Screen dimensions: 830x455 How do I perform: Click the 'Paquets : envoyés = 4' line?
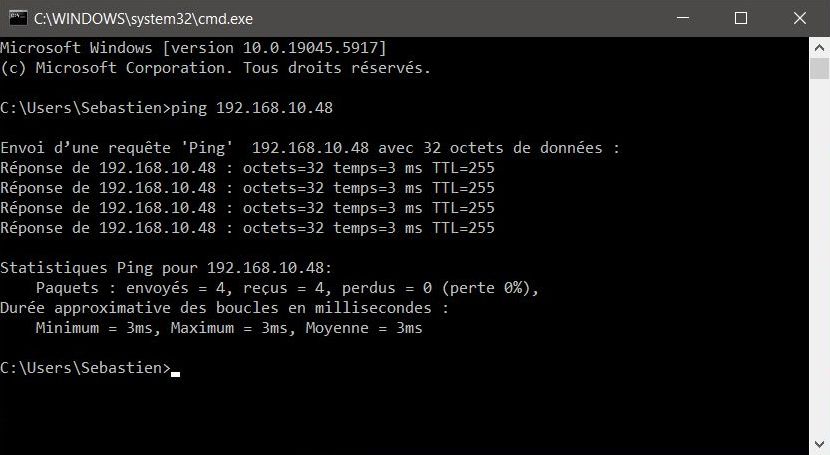[287, 288]
